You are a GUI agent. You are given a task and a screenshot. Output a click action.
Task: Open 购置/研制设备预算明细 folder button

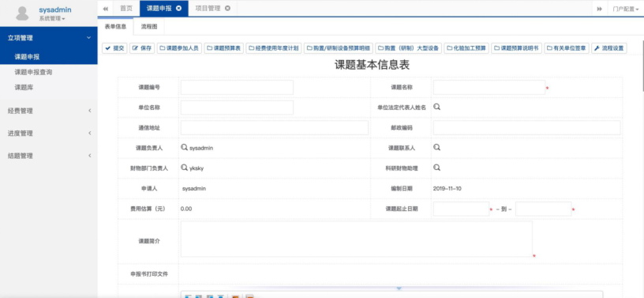click(x=339, y=48)
